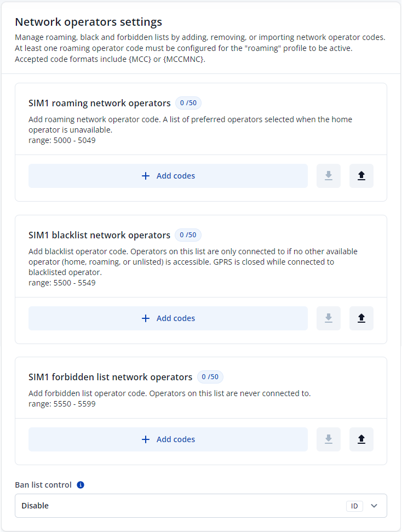Click the download icon for SIM1 forbidden list
The height and width of the screenshot is (532, 402).
click(x=329, y=439)
